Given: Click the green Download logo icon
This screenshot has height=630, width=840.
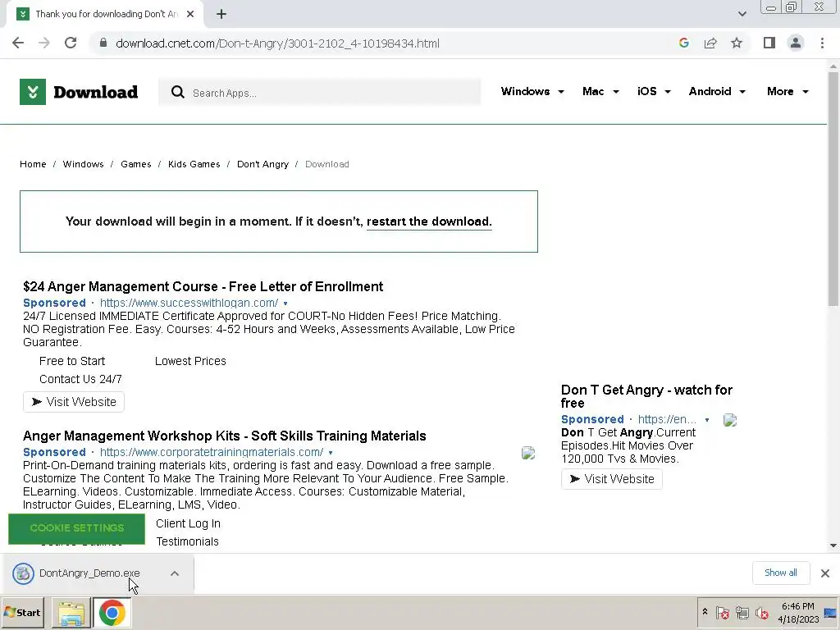Looking at the screenshot, I should [x=33, y=92].
